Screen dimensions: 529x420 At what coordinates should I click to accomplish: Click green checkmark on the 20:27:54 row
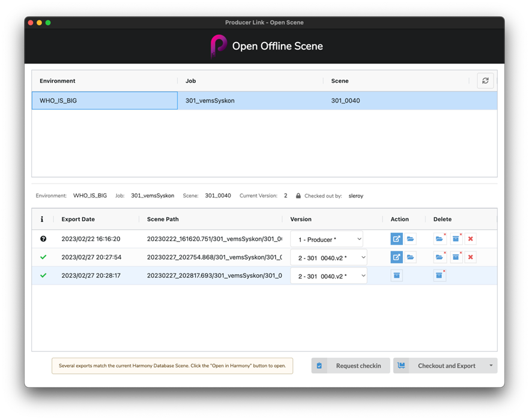43,257
